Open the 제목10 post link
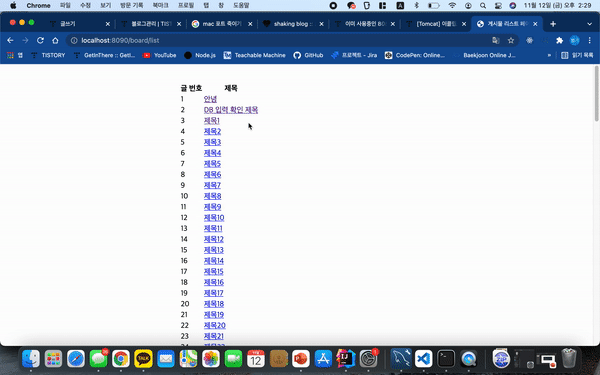This screenshot has width=600, height=375. [x=214, y=218]
